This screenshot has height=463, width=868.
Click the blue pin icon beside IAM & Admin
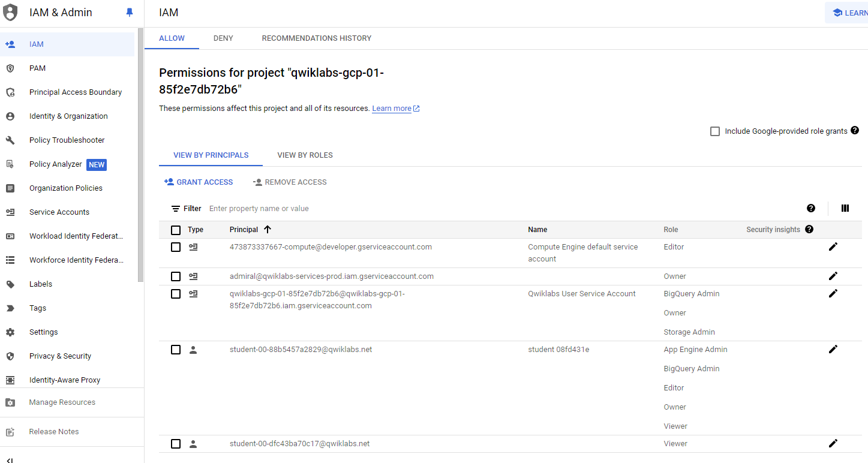point(130,13)
